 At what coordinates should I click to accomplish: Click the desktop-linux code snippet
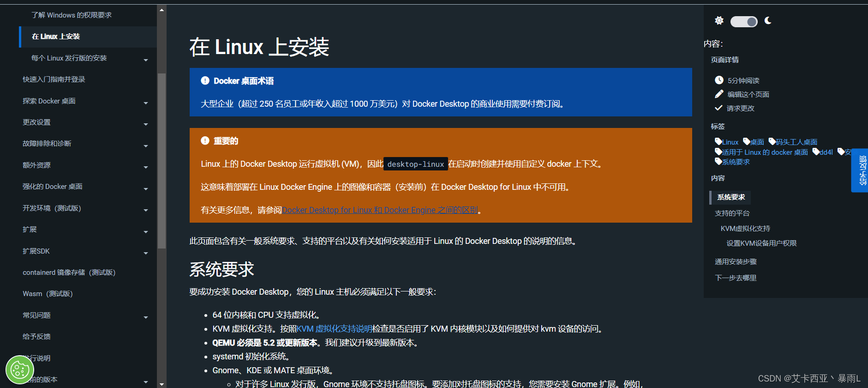pos(416,164)
